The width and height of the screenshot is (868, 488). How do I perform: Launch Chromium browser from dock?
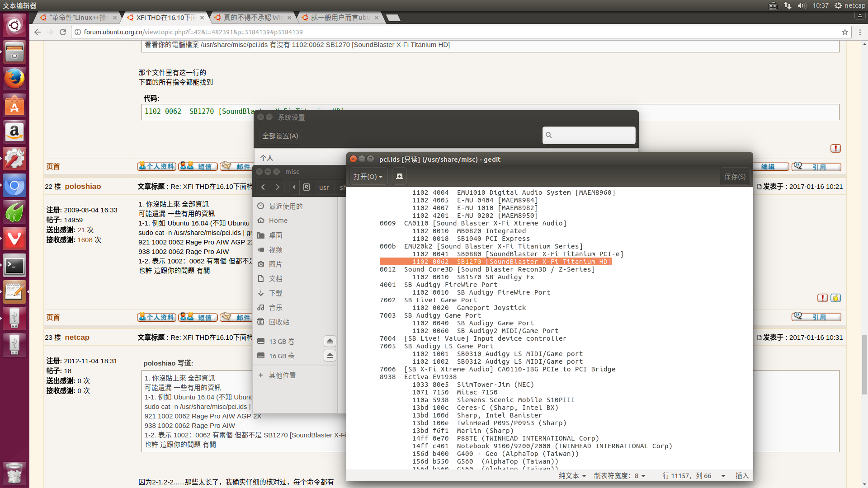coord(14,185)
